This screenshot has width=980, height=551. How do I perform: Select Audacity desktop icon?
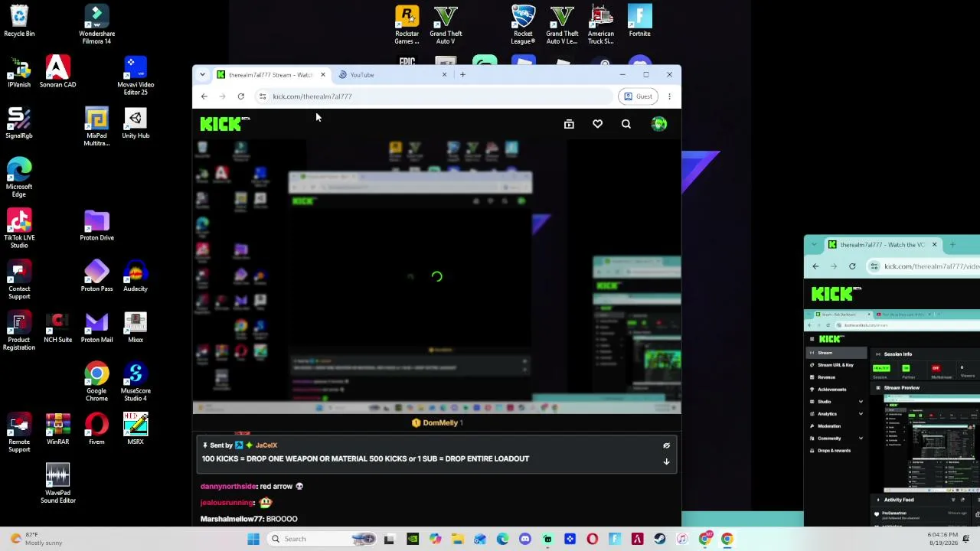[x=136, y=277]
